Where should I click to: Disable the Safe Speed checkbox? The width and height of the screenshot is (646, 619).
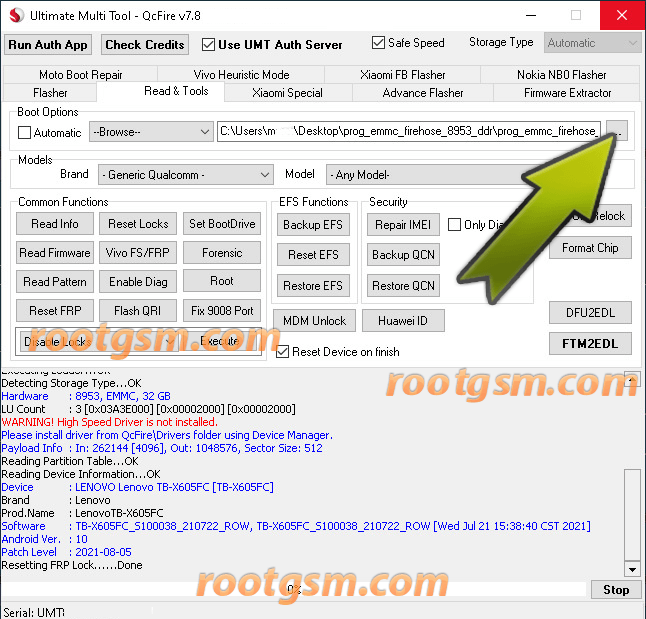pos(378,42)
